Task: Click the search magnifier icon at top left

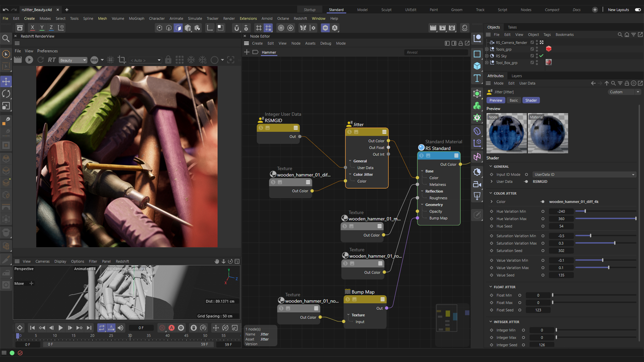Action: point(6,39)
